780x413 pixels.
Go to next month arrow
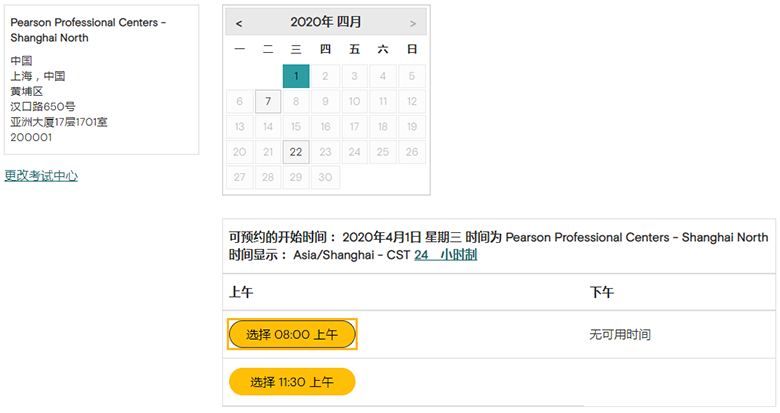point(413,22)
